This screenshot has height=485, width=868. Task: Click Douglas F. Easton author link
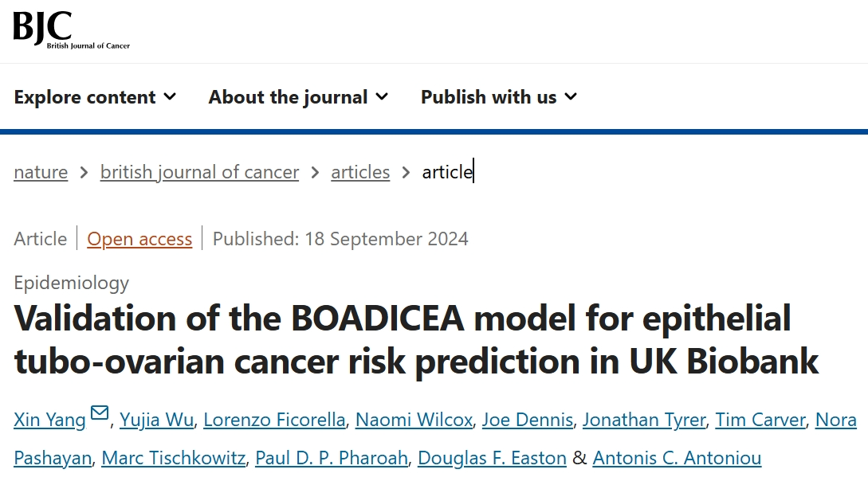[x=492, y=458]
